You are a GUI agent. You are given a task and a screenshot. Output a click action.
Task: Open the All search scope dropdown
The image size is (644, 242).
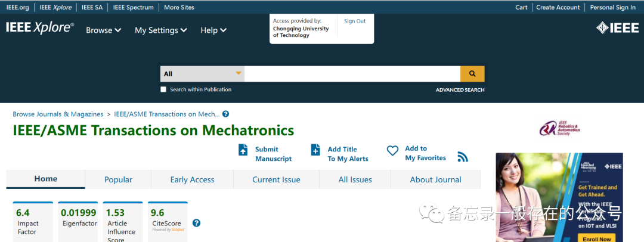(203, 74)
